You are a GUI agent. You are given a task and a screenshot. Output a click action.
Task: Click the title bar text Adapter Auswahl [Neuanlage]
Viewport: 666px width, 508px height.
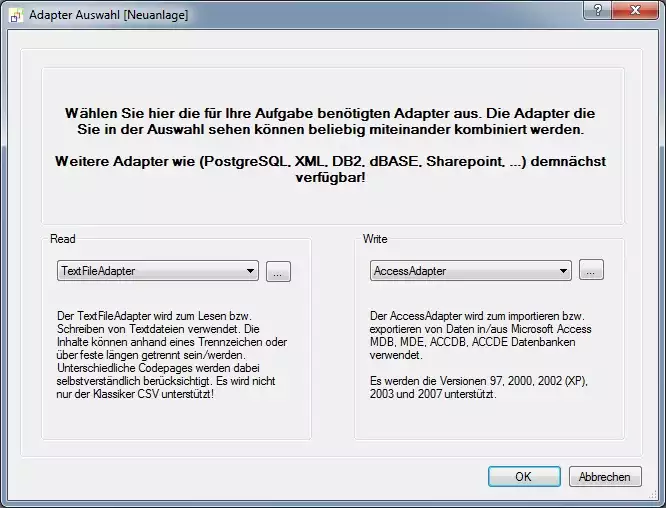tap(108, 15)
